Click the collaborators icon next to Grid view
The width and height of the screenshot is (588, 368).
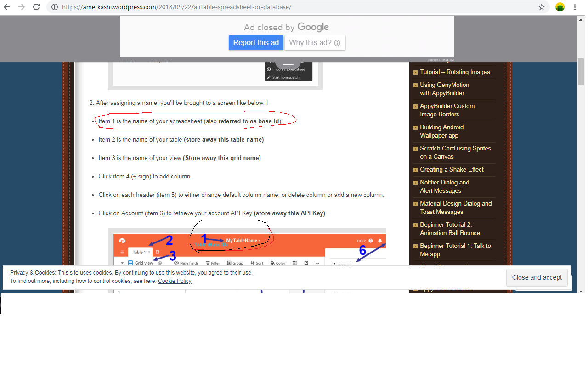pyautogui.click(x=159, y=263)
